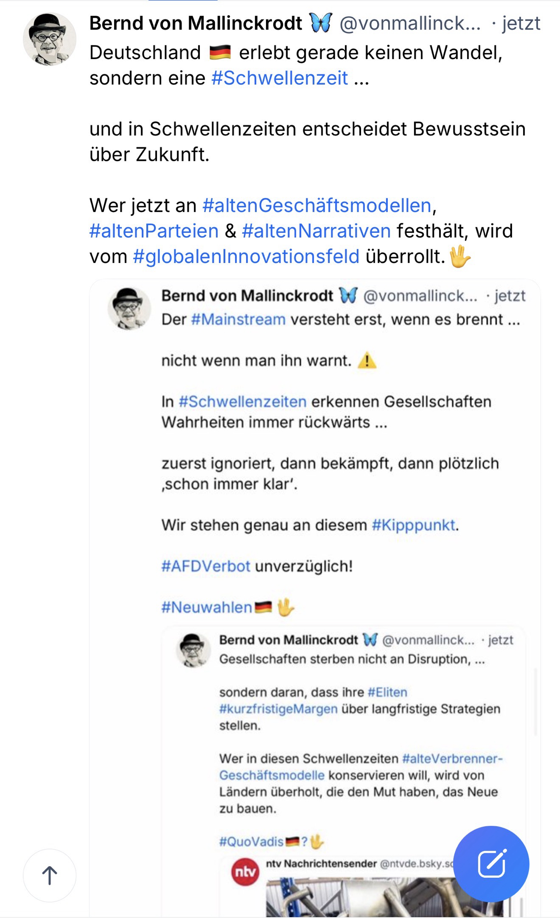The image size is (560, 924).
Task: Open the #AFDVerbot hashtag
Action: (206, 566)
